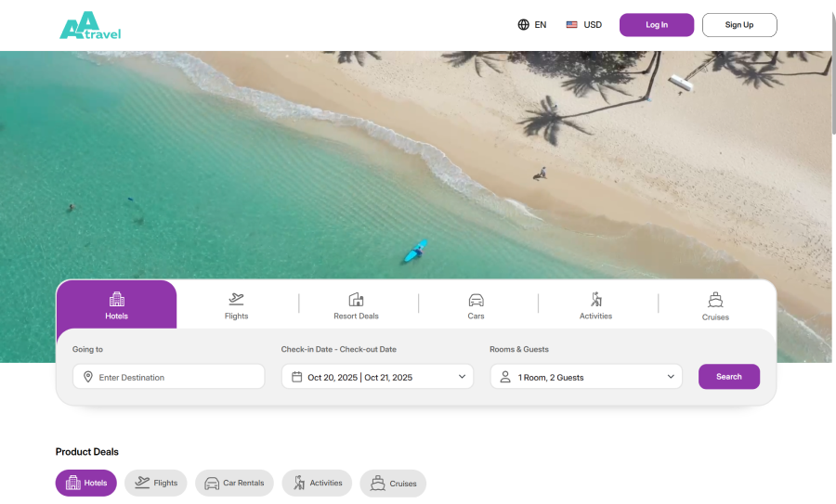Screen dimensions: 836x504
Task: Switch to the Cars tab label
Action: 477,316
